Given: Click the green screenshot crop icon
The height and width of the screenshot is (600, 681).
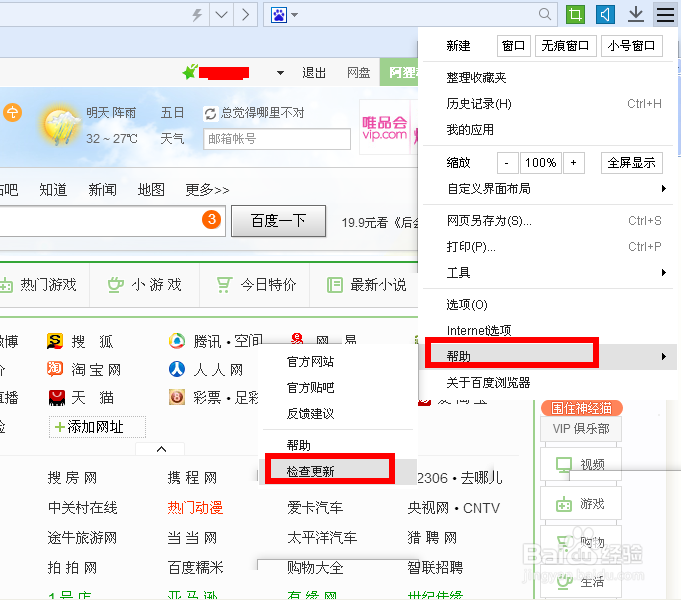Looking at the screenshot, I should point(575,14).
